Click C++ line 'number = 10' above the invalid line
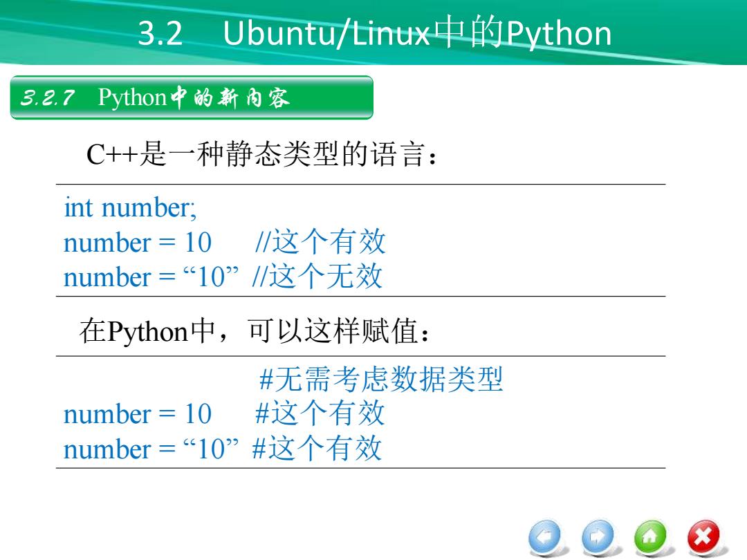 pyautogui.click(x=138, y=243)
